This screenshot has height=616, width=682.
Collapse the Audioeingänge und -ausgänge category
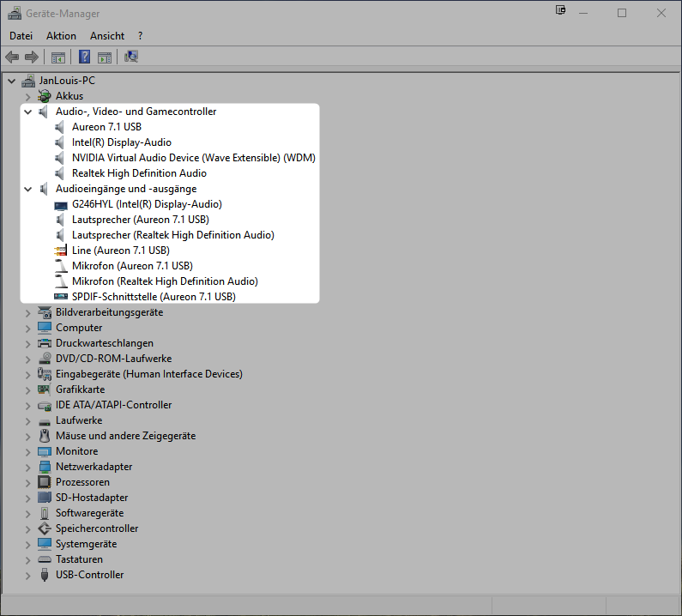click(x=28, y=189)
